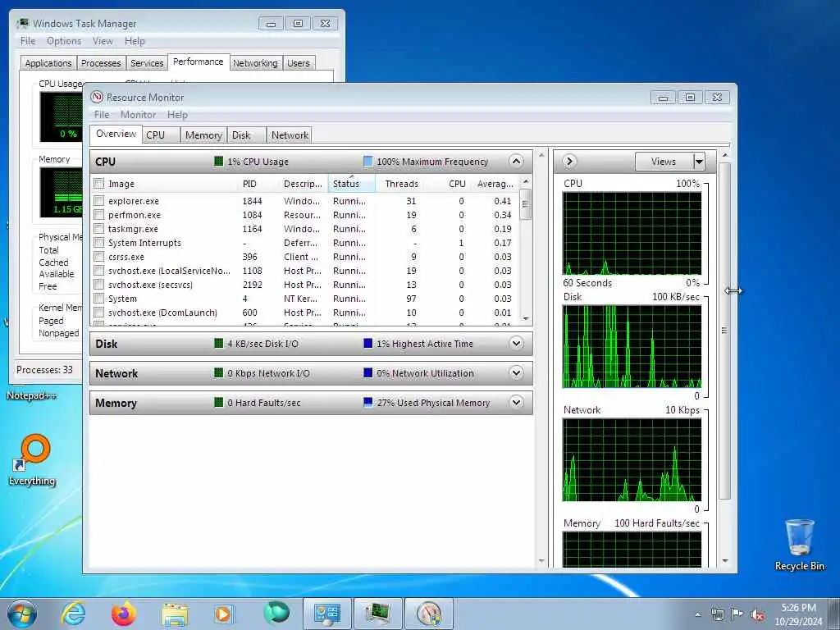Image resolution: width=840 pixels, height=630 pixels.
Task: Open the Recycle Bin desktop icon
Action: click(799, 545)
